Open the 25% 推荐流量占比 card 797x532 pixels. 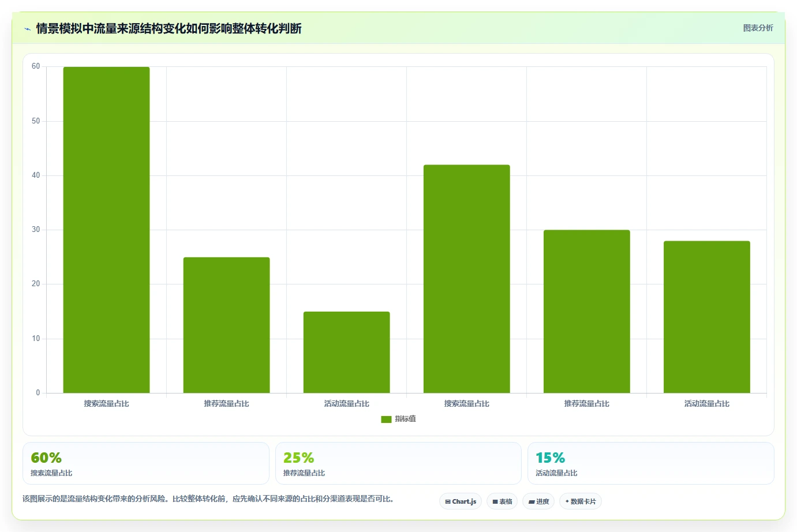tap(398, 463)
